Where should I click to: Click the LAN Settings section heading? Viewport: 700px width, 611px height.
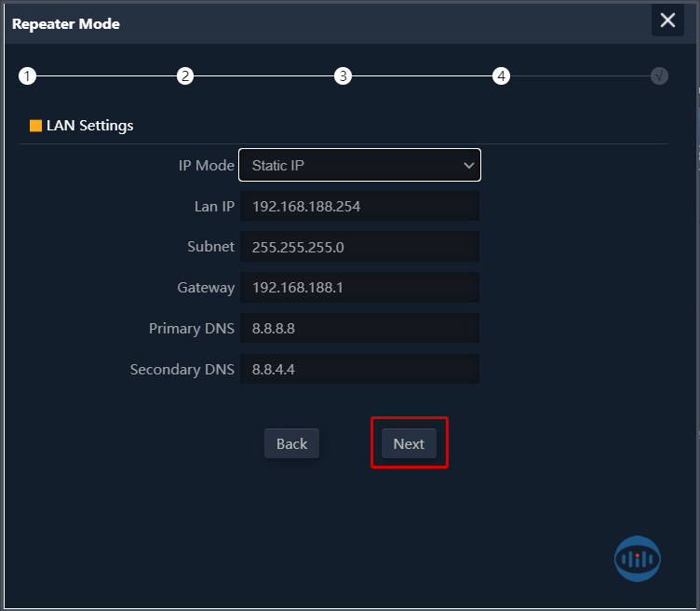[x=90, y=126]
